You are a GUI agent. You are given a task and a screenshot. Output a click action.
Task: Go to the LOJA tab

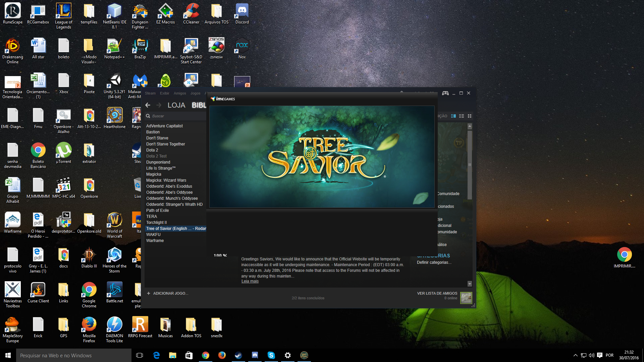pos(176,105)
